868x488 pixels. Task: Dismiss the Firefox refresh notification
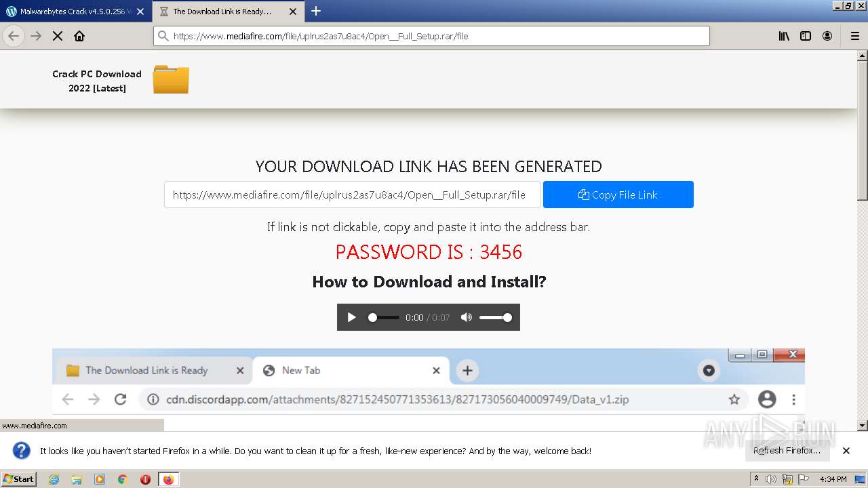coord(846,451)
